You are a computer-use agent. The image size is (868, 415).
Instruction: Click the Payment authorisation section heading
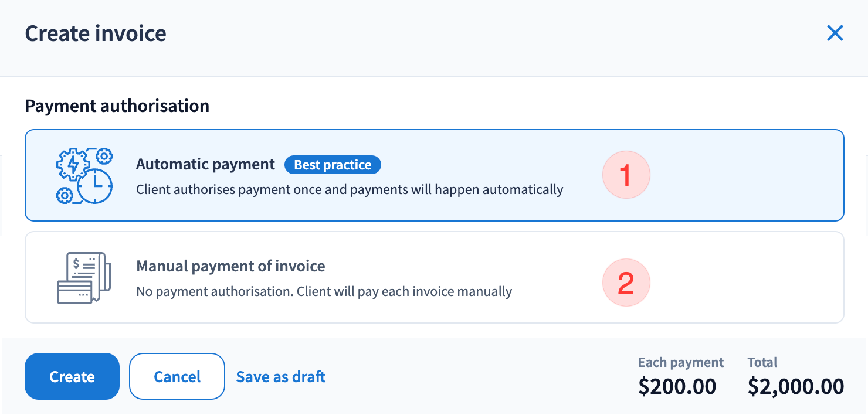(117, 106)
